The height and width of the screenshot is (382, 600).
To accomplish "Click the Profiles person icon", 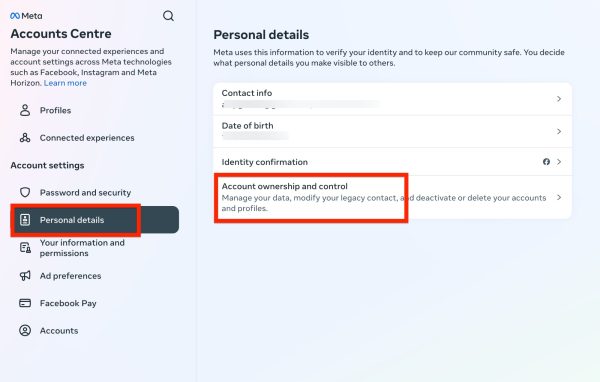I will point(25,110).
